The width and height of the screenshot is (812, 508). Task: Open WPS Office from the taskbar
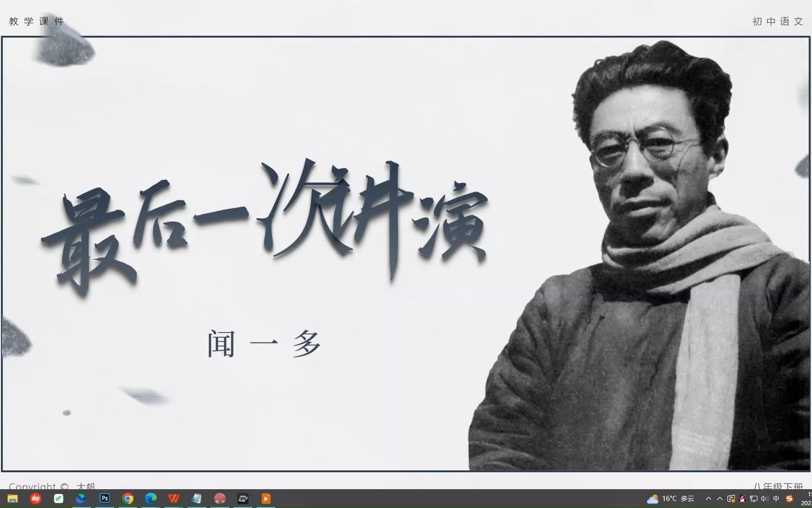[x=174, y=499]
